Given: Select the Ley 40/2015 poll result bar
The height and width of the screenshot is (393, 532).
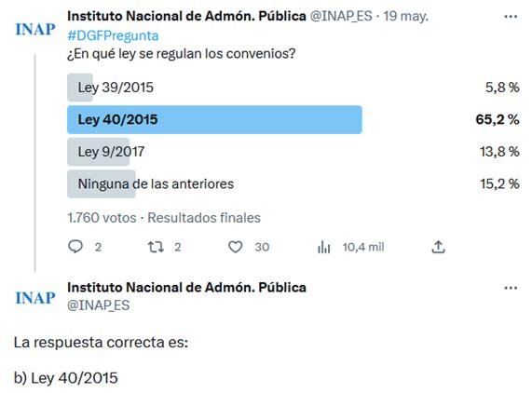Looking at the screenshot, I should coord(214,120).
